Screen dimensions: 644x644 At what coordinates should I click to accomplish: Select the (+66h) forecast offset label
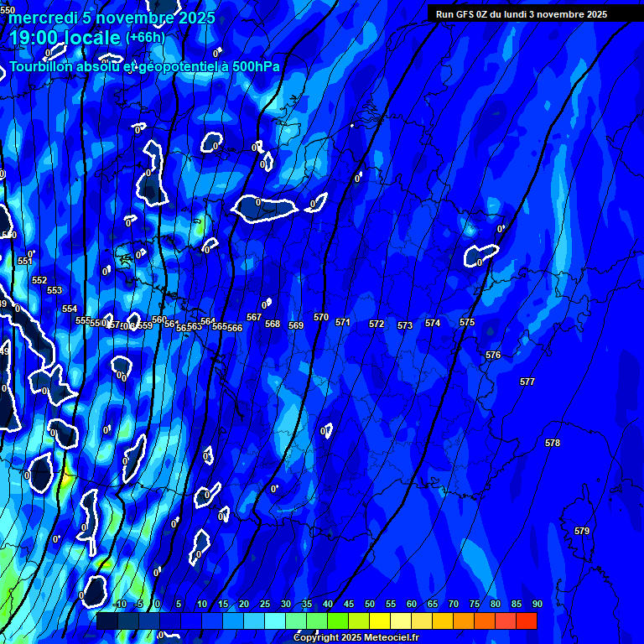[145, 37]
